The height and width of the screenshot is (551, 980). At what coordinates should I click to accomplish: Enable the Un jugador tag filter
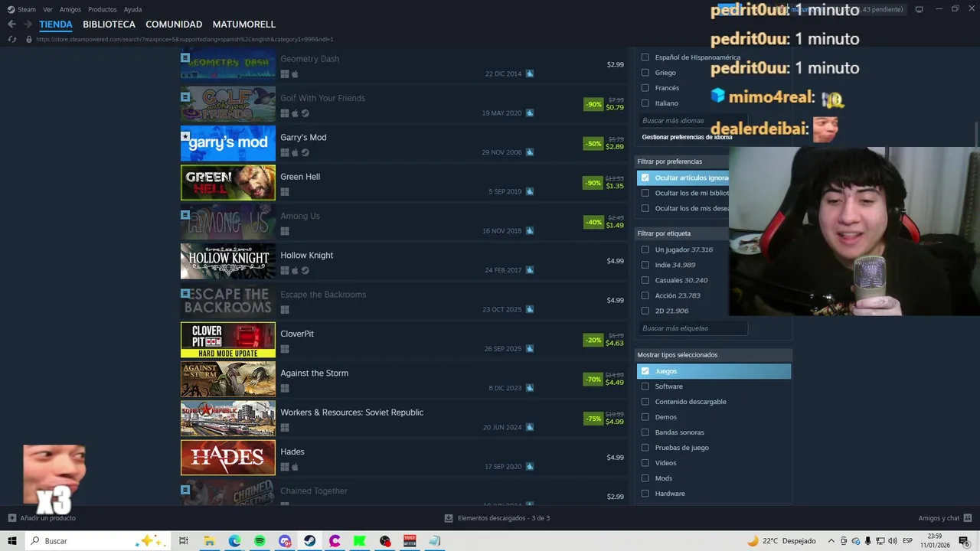coord(645,249)
